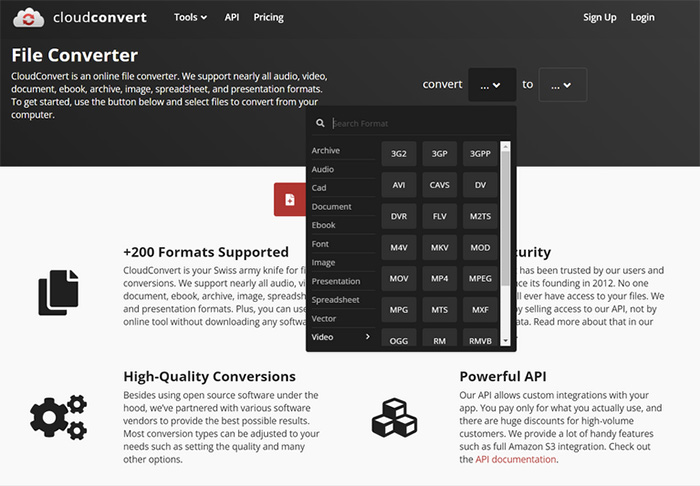The image size is (700, 486).
Task: Choose the MP4 format button
Action: tap(439, 278)
